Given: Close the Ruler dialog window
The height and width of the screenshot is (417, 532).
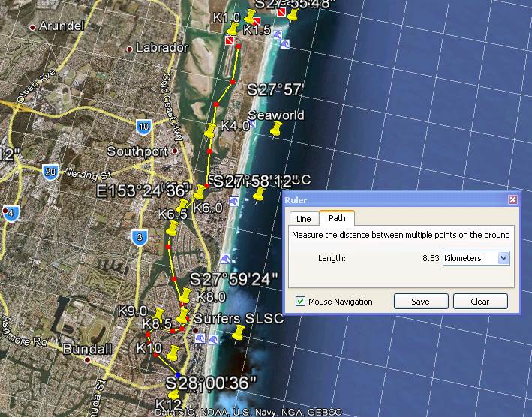Looking at the screenshot, I should click(512, 200).
